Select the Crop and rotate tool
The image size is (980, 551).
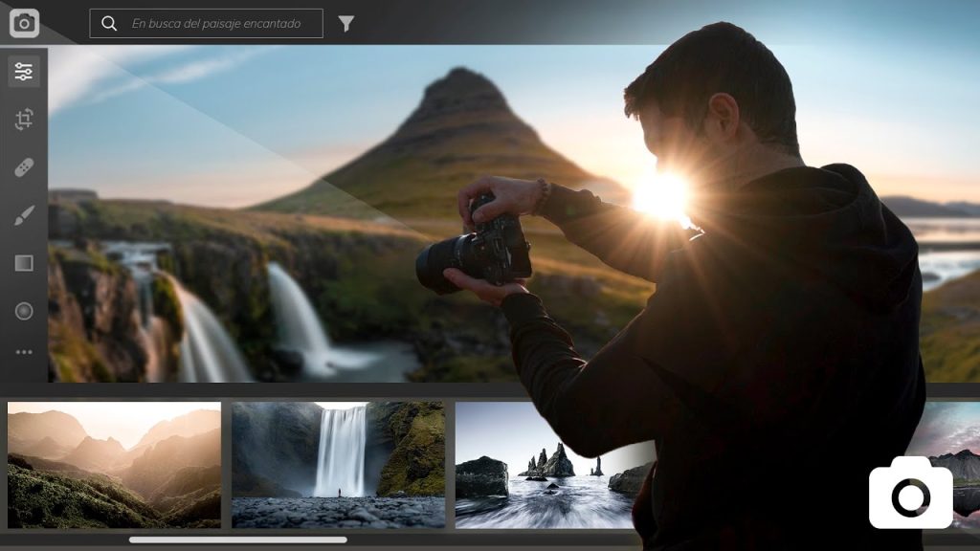click(24, 120)
